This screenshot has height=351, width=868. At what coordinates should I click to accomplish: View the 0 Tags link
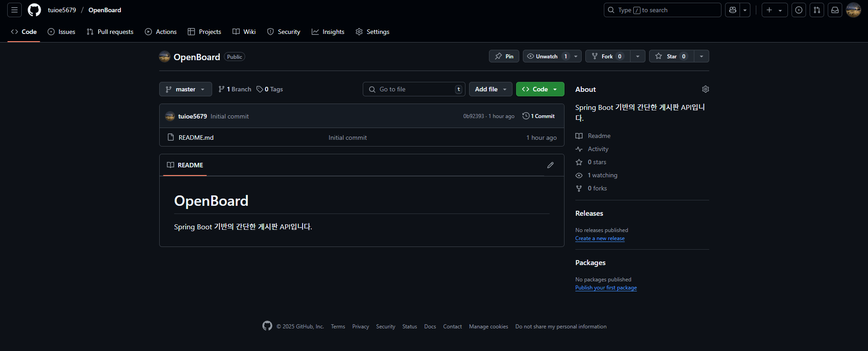pyautogui.click(x=270, y=89)
